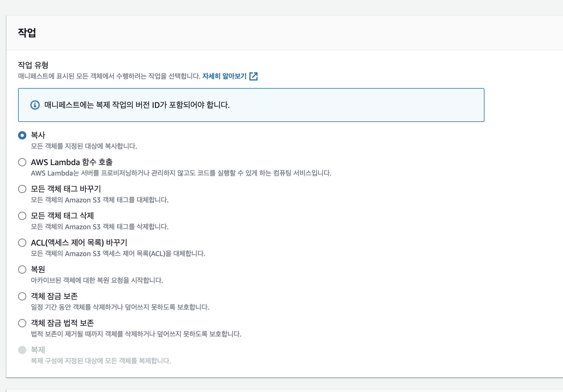563x392 pixels.
Task: Select 객체 잠금 법적 보존 radio
Action: click(22, 323)
